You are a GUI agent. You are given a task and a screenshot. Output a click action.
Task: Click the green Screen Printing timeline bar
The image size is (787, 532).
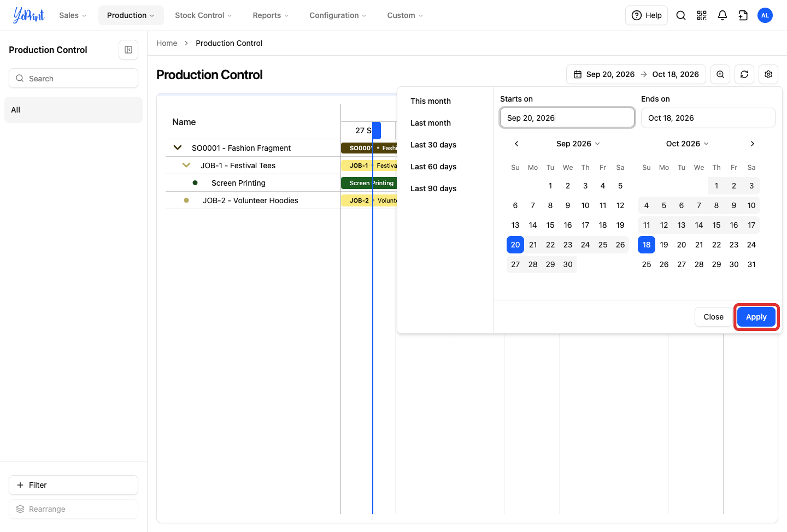tap(369, 183)
